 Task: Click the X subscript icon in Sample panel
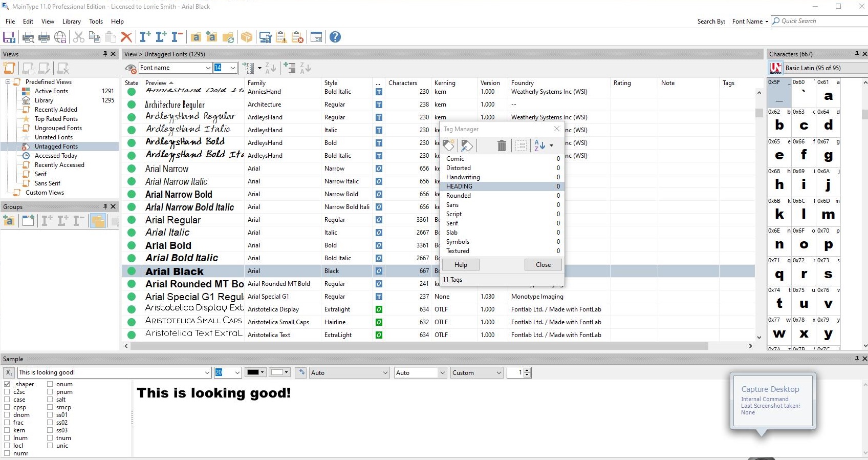click(x=9, y=372)
